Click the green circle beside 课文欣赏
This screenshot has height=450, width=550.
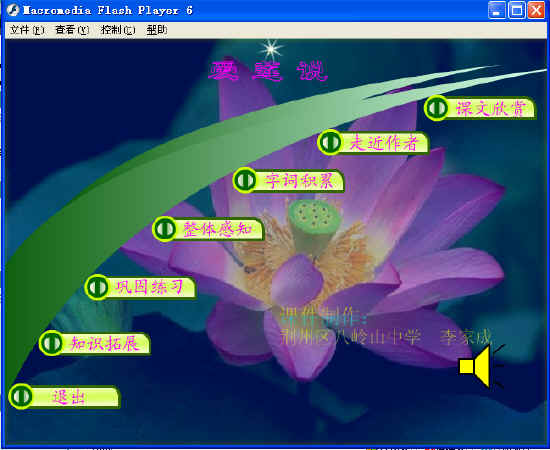point(436,108)
